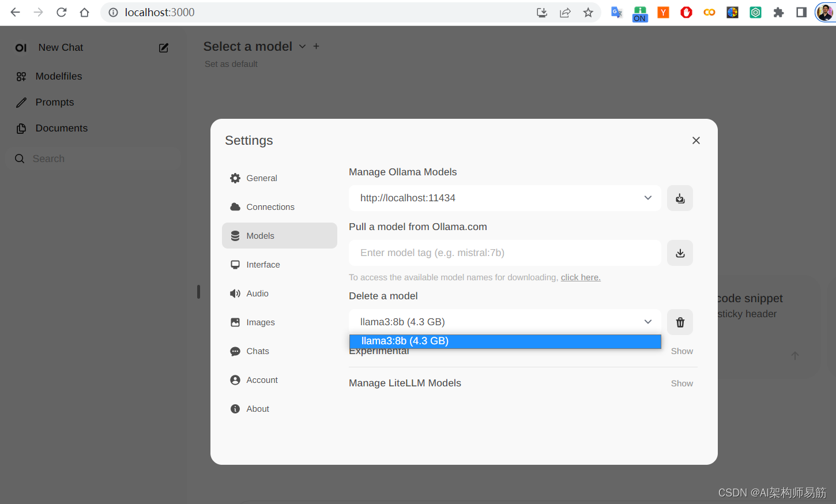
Task: Click the share page icon
Action: (565, 13)
